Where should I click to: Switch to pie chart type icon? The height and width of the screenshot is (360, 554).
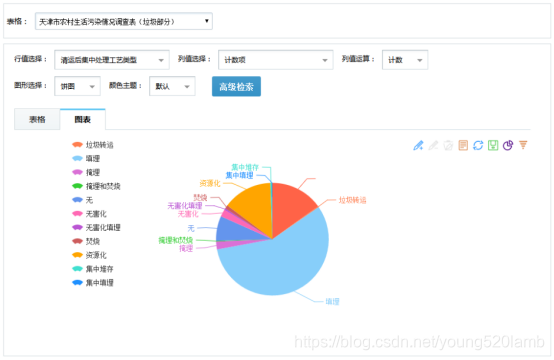click(508, 145)
